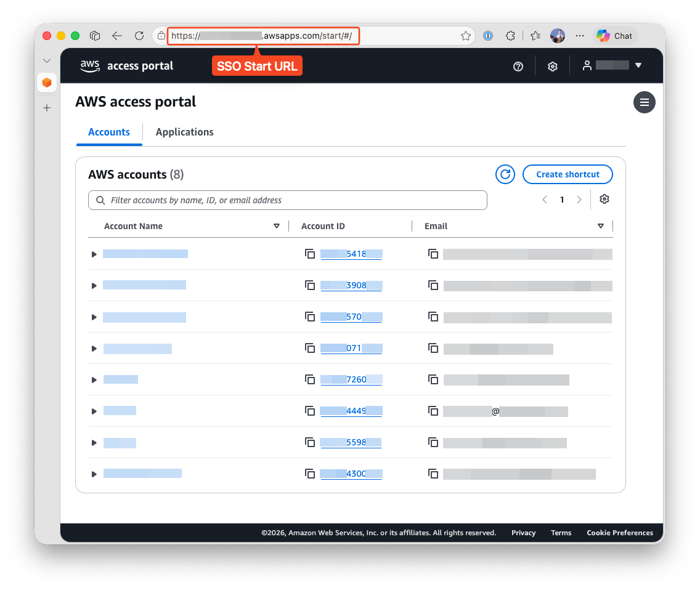This screenshot has width=700, height=590.
Task: Click the browser profile avatar
Action: pyautogui.click(x=558, y=36)
